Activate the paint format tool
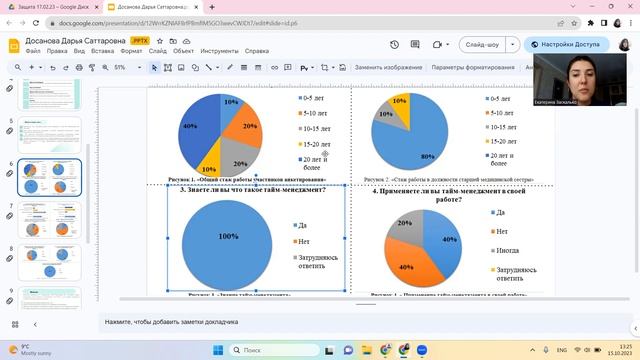 [92, 68]
